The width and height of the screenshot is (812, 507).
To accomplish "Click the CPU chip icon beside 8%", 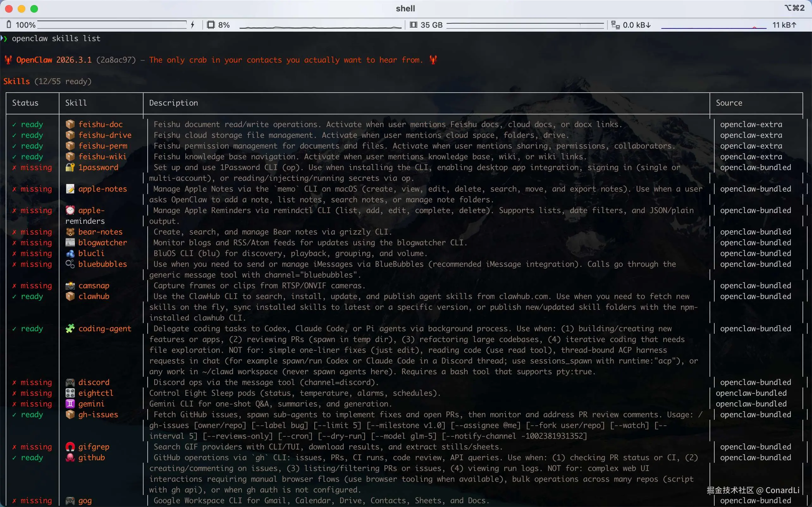I will tap(211, 25).
